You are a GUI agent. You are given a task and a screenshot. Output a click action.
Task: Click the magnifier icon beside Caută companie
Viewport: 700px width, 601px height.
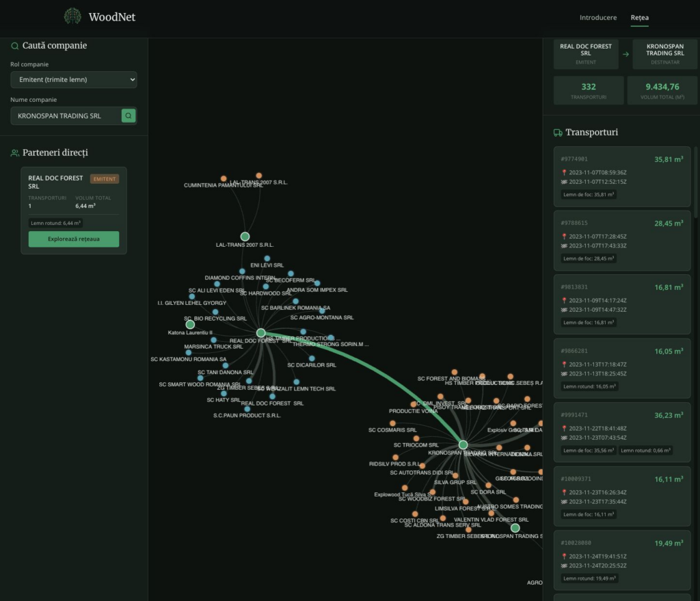click(x=14, y=46)
